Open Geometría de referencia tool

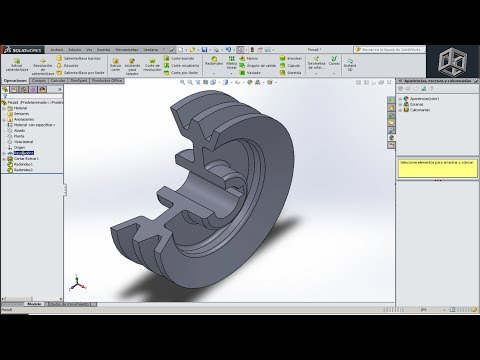(316, 63)
